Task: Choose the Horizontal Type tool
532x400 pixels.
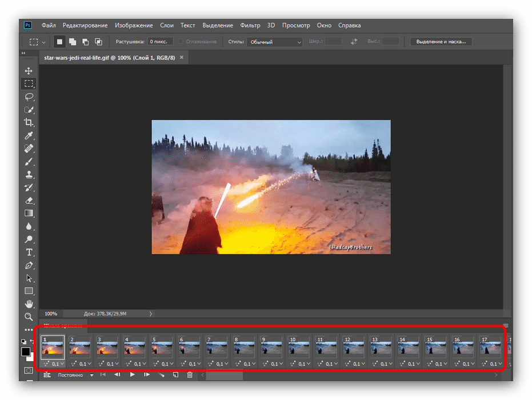Action: (29, 253)
